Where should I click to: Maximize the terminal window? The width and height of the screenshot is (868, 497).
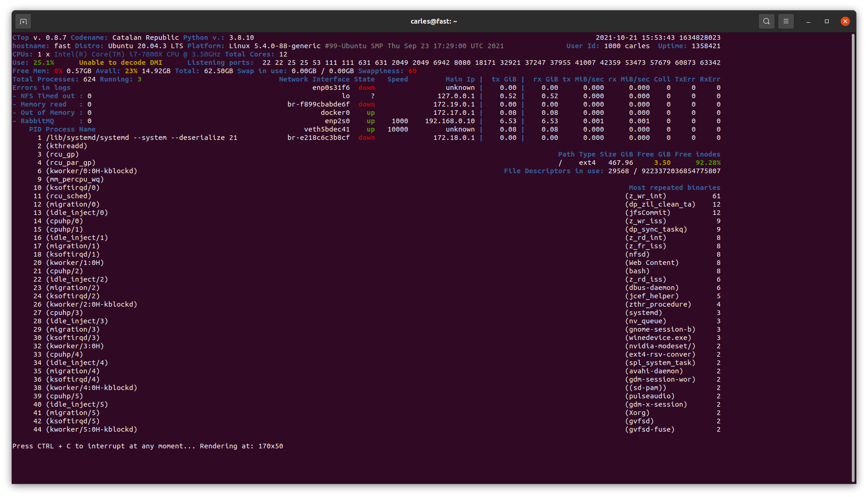[826, 21]
